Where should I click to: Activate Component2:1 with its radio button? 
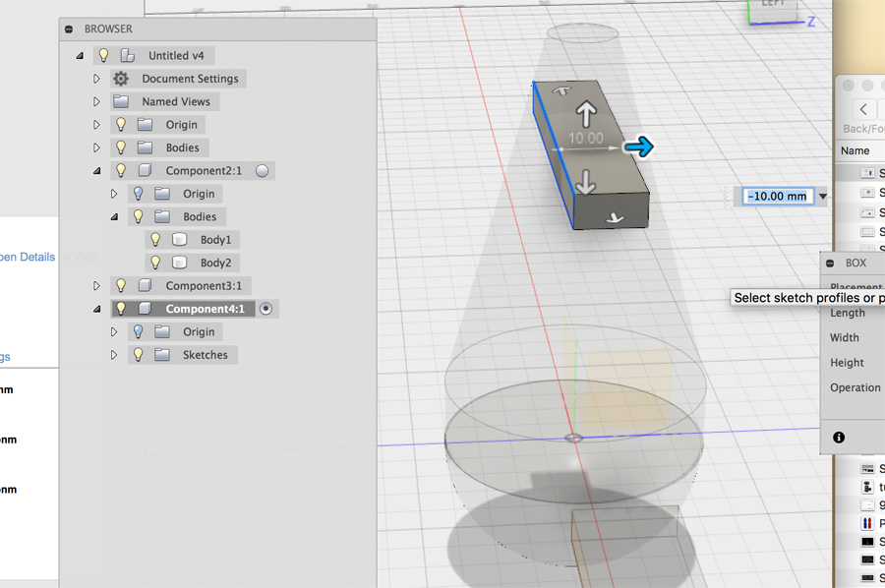(x=262, y=171)
